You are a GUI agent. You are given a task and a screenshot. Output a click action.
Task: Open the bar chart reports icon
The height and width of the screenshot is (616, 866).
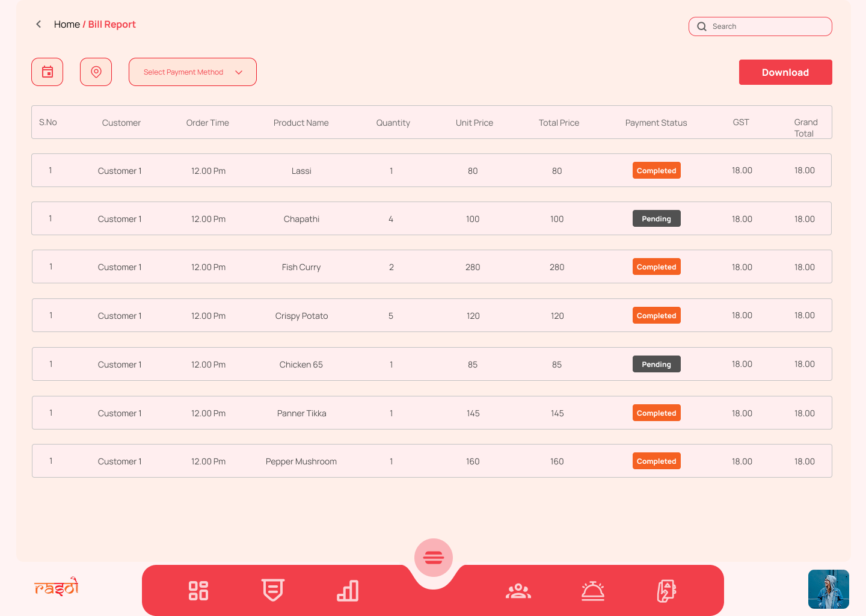point(348,590)
